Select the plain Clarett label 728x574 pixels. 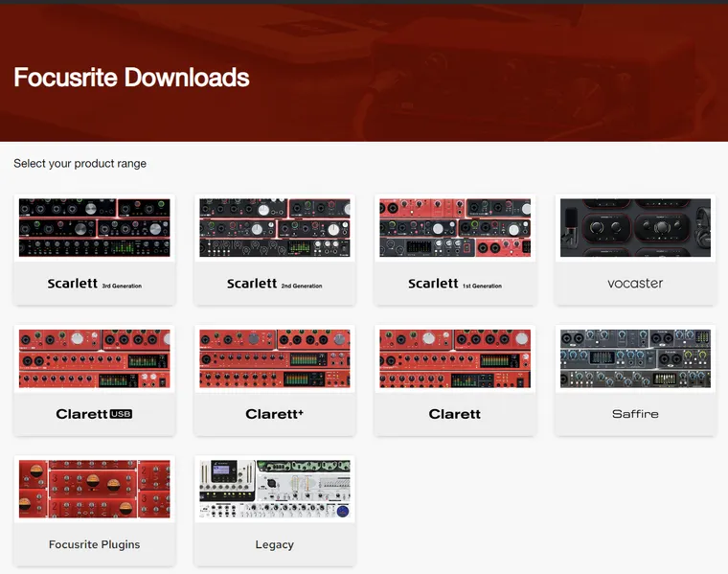(x=455, y=414)
